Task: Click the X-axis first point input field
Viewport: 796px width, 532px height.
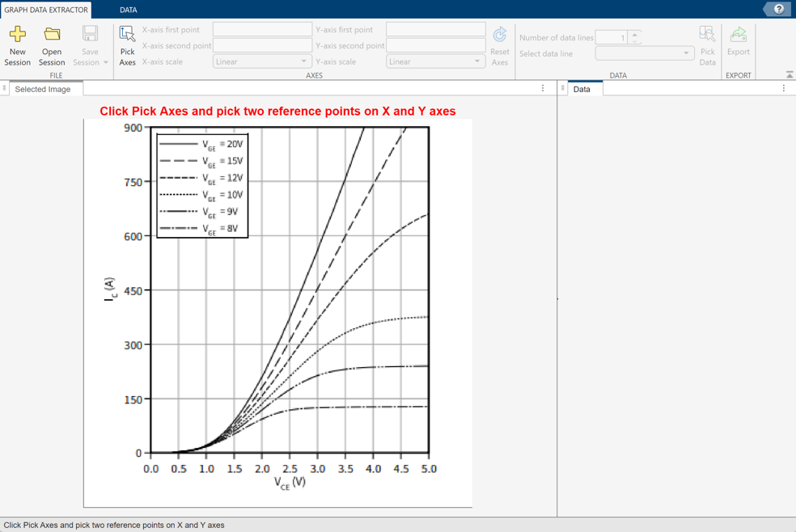Action: coord(262,29)
